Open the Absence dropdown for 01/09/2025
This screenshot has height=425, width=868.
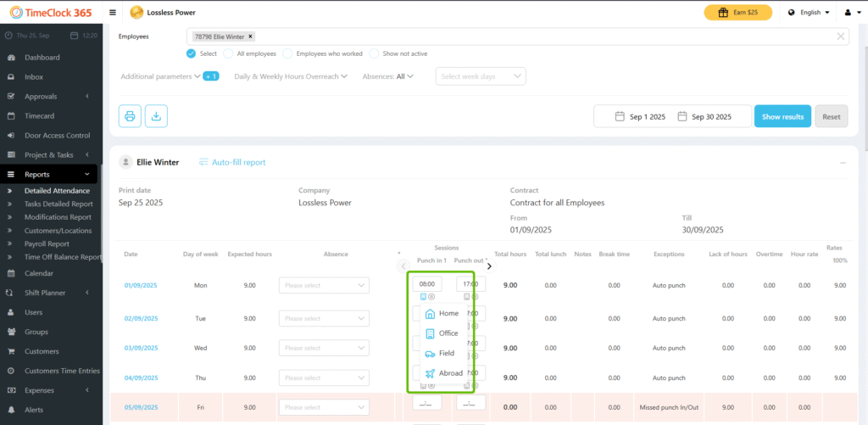[x=324, y=286]
